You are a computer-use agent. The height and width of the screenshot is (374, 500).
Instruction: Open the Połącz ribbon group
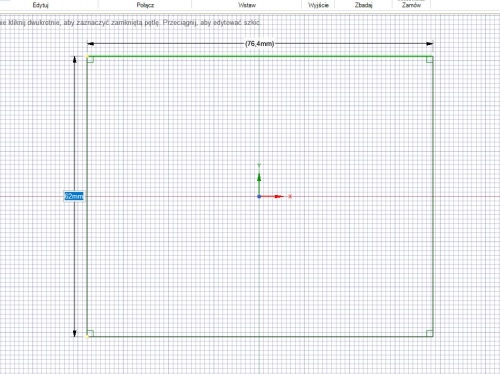(x=145, y=5)
